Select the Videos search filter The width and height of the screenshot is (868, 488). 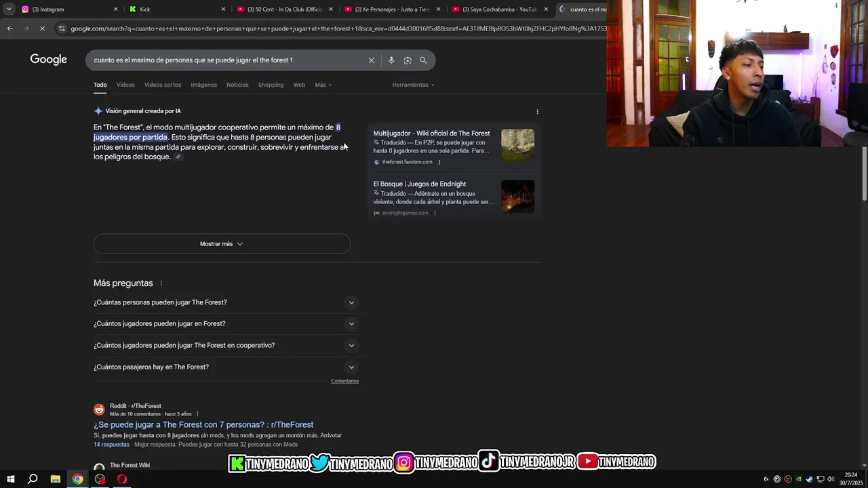(x=125, y=85)
